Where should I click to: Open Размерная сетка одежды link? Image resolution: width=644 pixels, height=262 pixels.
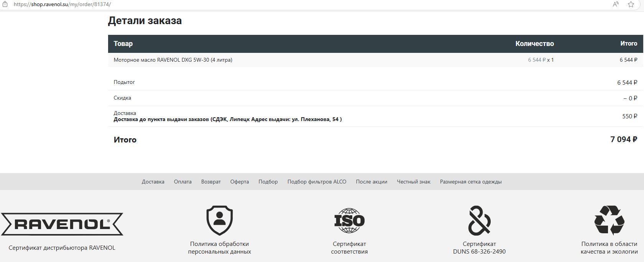tap(471, 182)
